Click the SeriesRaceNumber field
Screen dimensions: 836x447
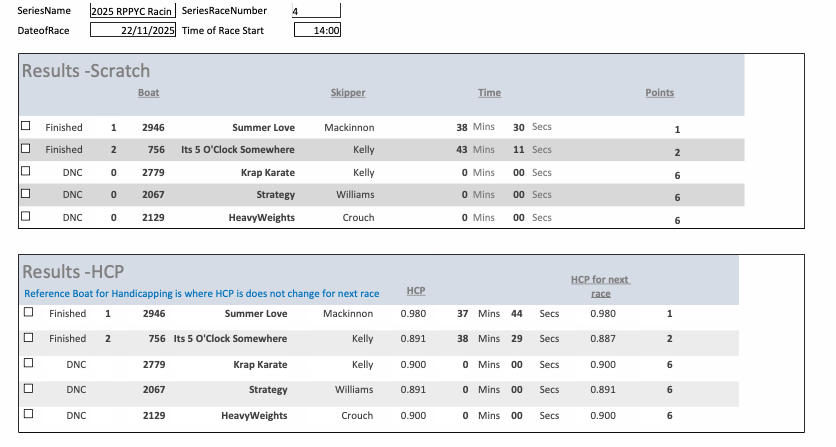[316, 11]
